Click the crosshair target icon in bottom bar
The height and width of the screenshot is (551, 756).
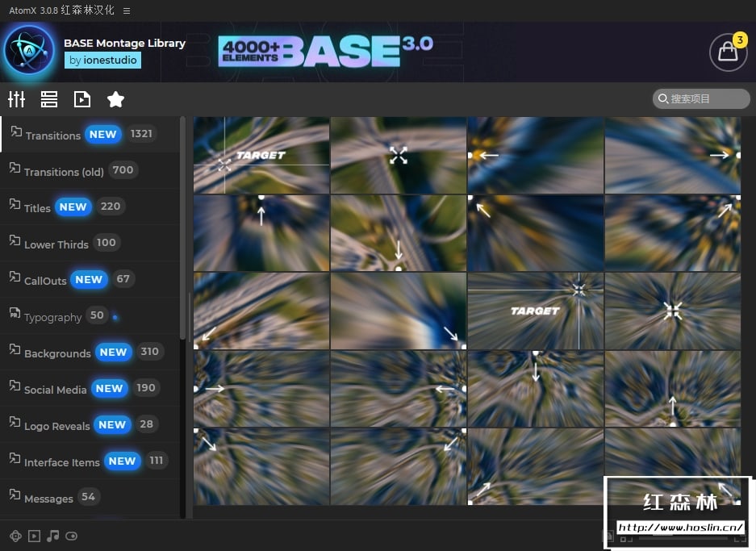tap(15, 536)
